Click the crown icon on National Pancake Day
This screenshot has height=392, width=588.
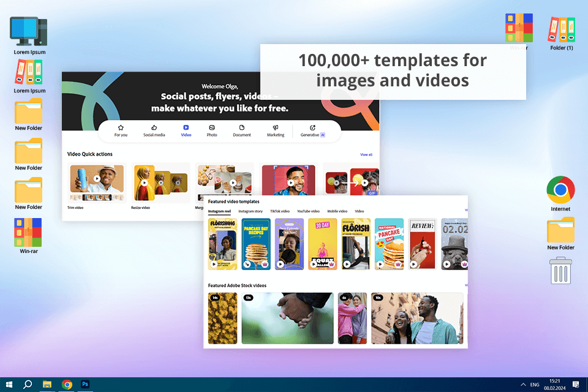(x=398, y=264)
